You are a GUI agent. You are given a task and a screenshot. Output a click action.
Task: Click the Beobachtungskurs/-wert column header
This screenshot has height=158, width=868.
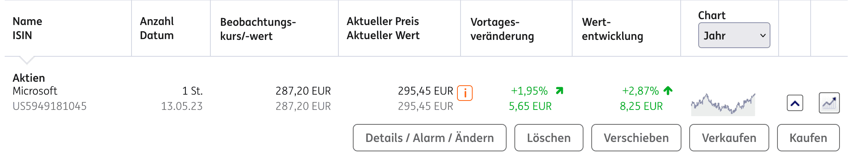pyautogui.click(x=258, y=29)
